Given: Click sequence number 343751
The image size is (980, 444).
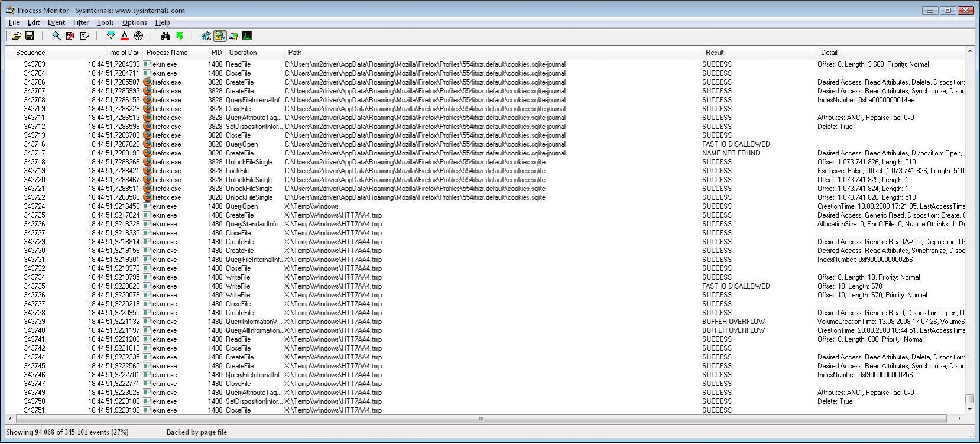Looking at the screenshot, I should (34, 410).
